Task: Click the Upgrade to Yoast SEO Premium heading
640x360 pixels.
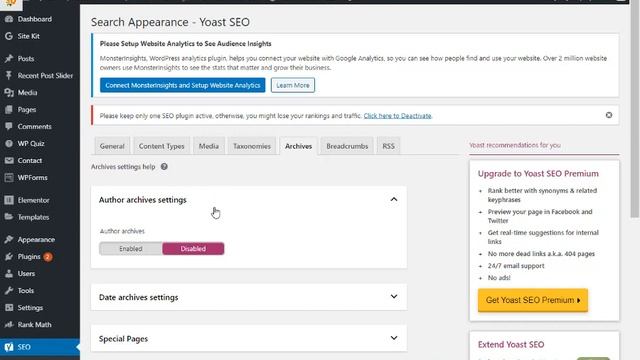Action: point(538,173)
